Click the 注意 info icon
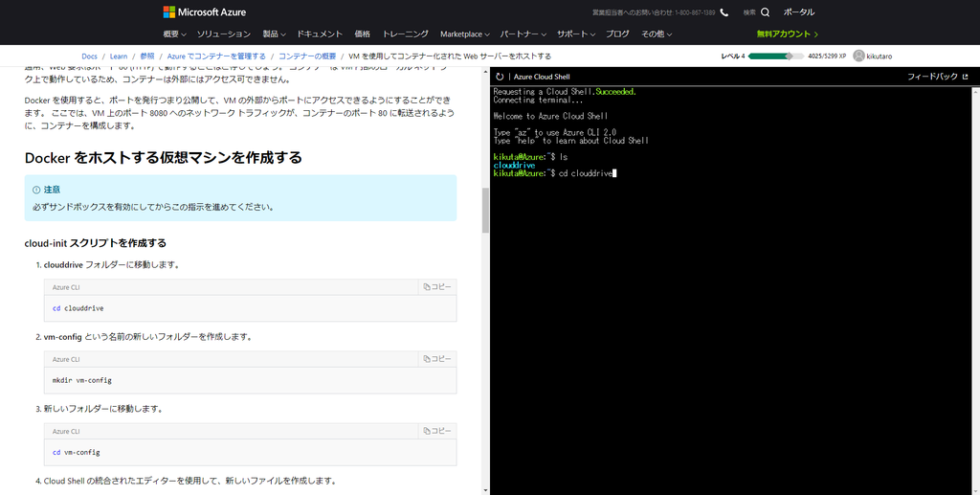The image size is (980, 495). pyautogui.click(x=36, y=190)
